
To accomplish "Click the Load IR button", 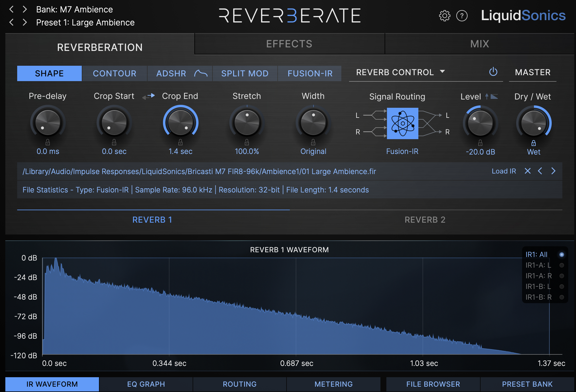I will pos(503,171).
